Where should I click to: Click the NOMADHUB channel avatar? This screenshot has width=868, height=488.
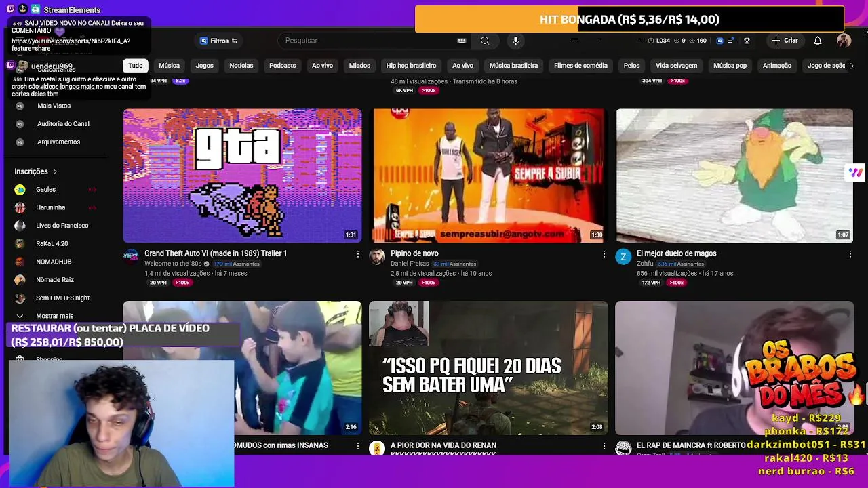[x=20, y=262]
